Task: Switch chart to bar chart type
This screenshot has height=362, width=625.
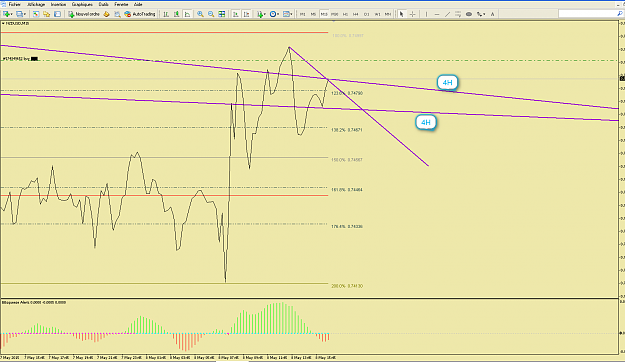Action: click(x=166, y=14)
